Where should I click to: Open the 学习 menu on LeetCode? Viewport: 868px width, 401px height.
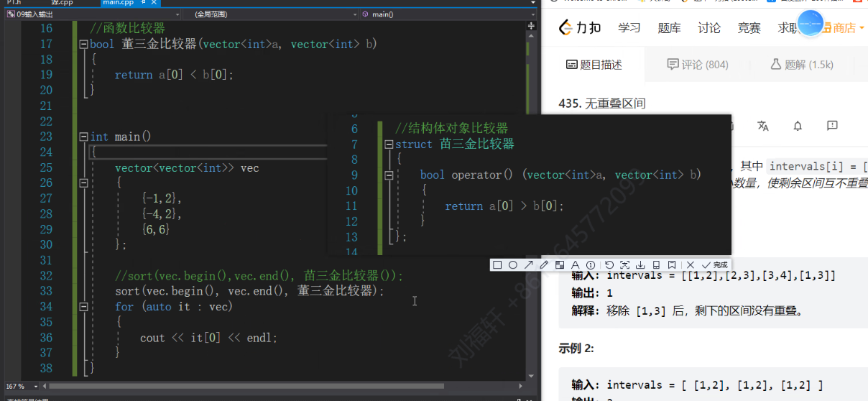coord(629,28)
